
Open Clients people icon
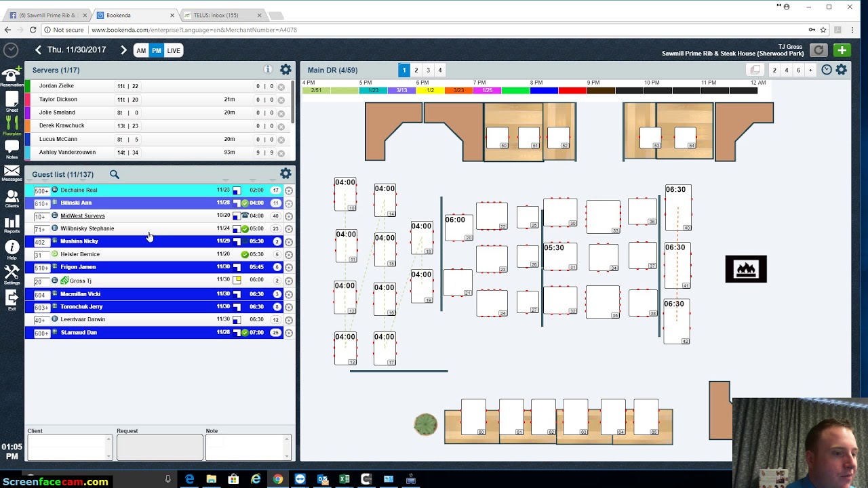(12, 197)
